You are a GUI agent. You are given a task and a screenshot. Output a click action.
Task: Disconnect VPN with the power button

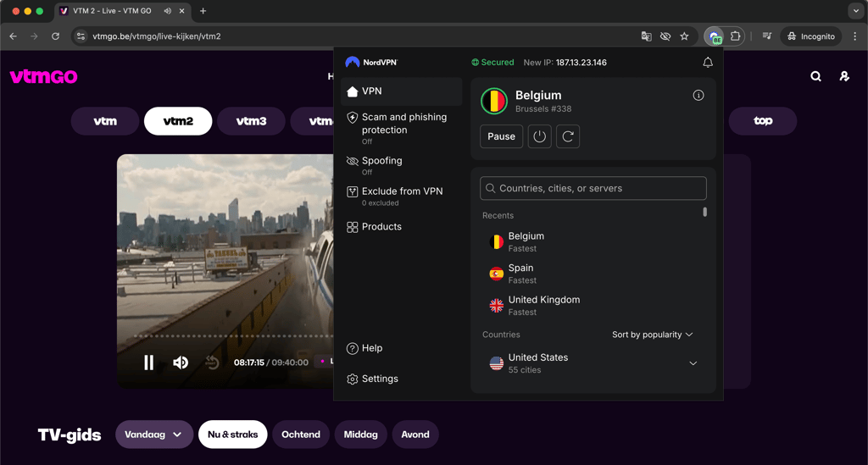539,136
